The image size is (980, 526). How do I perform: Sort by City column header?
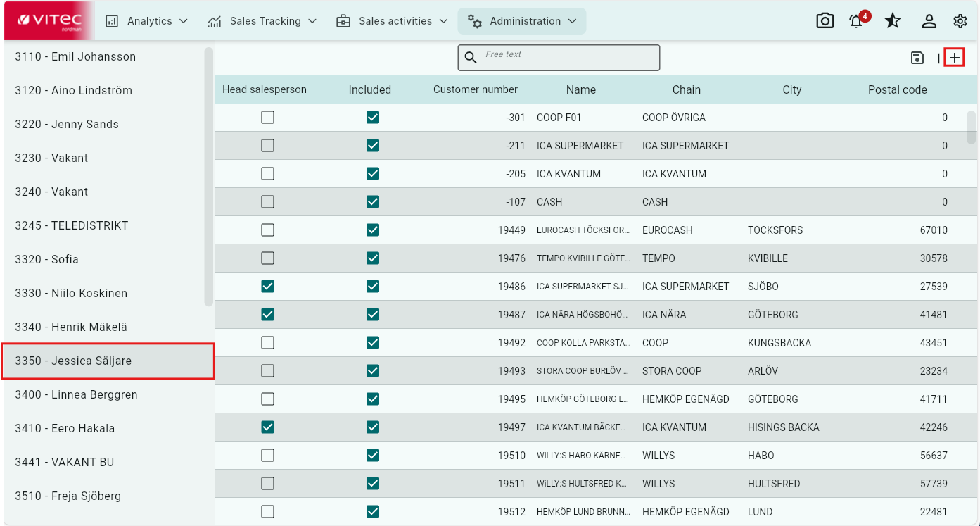(792, 89)
